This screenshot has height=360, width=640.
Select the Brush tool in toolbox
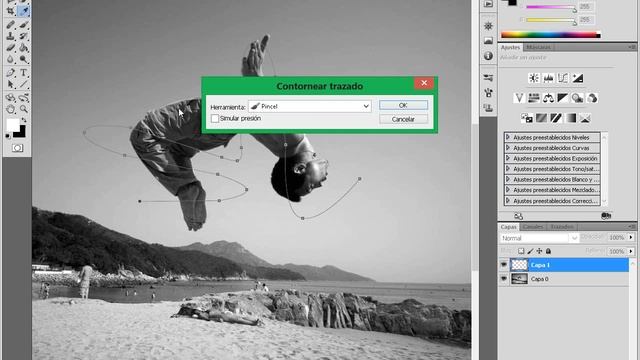(x=24, y=25)
